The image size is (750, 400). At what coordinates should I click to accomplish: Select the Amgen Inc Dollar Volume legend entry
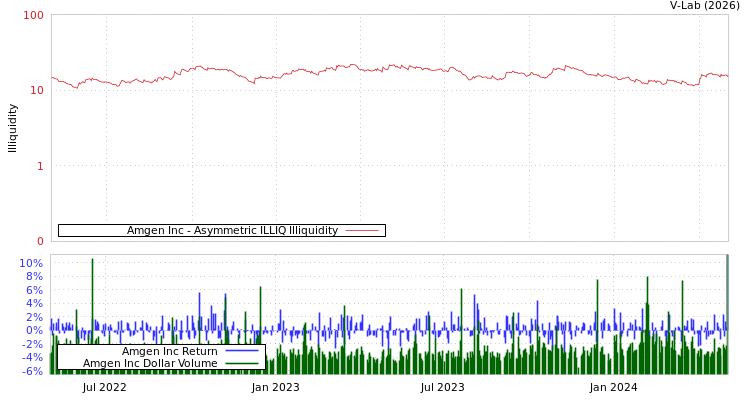pos(150,364)
